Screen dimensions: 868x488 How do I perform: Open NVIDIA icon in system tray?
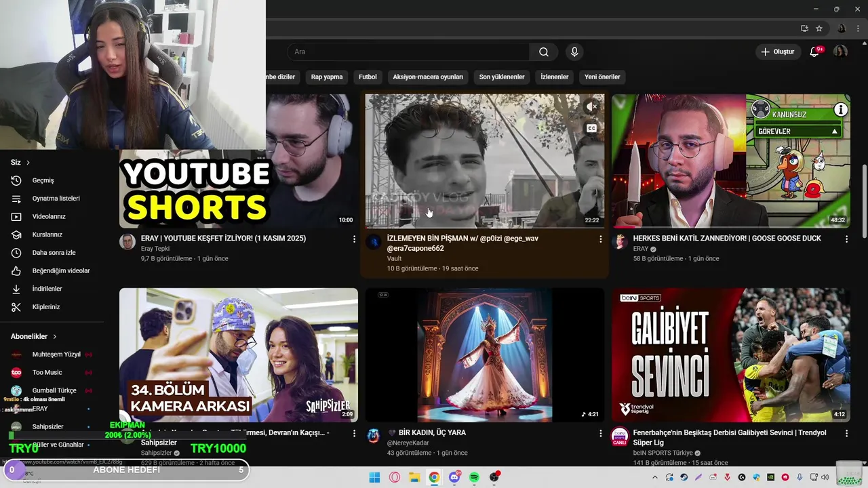click(770, 477)
